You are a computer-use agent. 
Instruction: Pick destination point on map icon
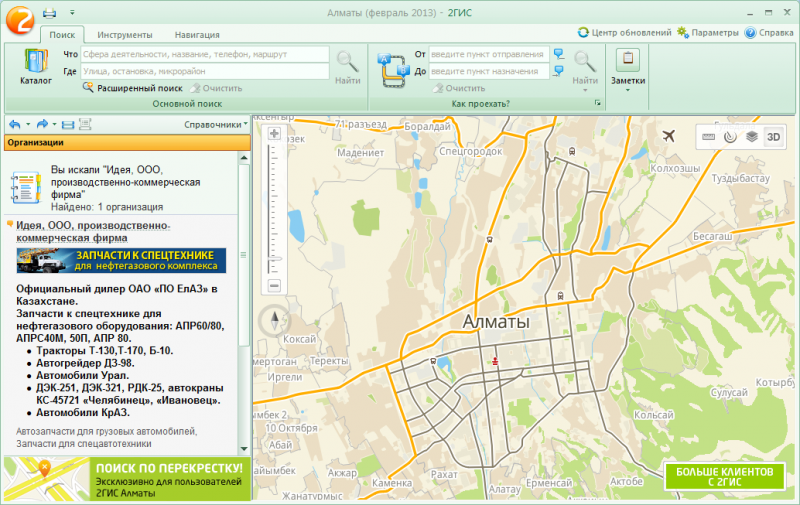pos(559,71)
